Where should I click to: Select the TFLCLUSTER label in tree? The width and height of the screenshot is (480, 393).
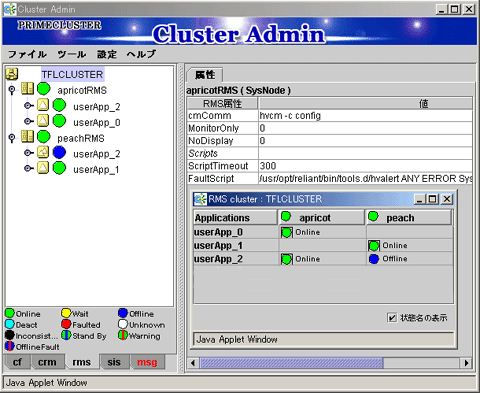[72, 74]
